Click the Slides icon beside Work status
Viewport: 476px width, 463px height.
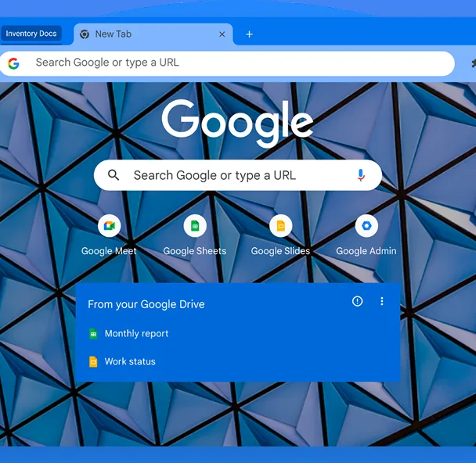click(x=93, y=362)
